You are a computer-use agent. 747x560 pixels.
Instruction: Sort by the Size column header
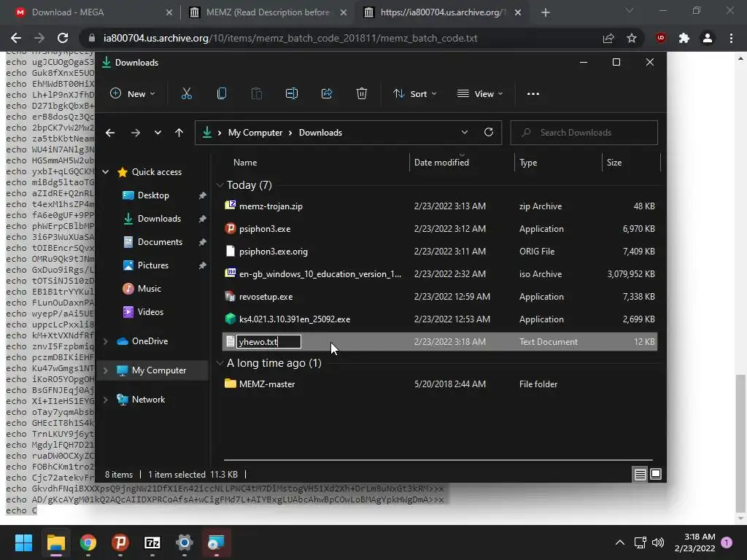pos(614,163)
